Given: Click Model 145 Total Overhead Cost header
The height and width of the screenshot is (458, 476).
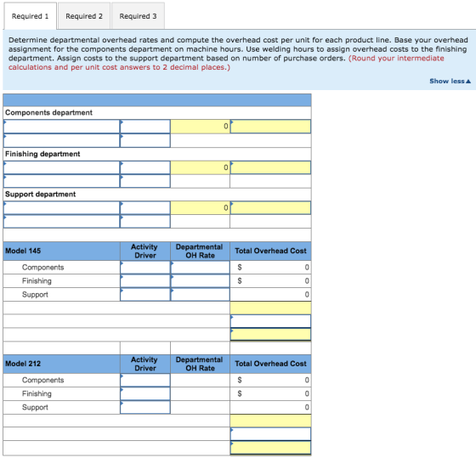Looking at the screenshot, I should (270, 251).
